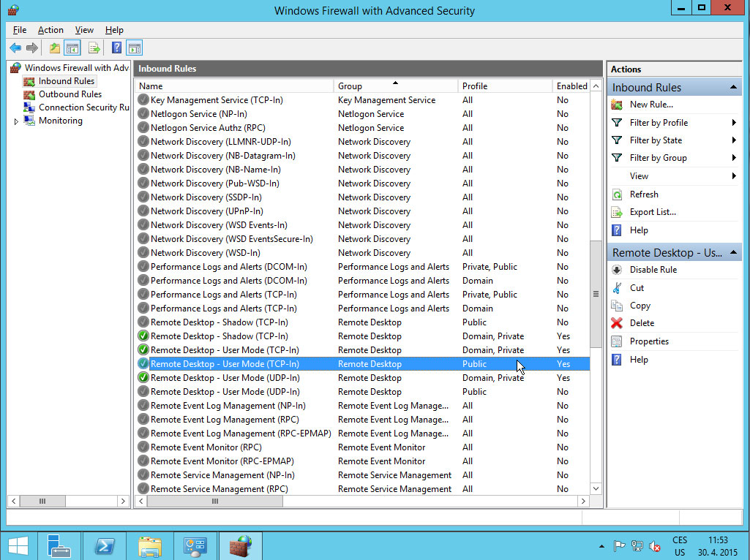
Task: Click Delete in the Actions pane
Action: coord(642,323)
